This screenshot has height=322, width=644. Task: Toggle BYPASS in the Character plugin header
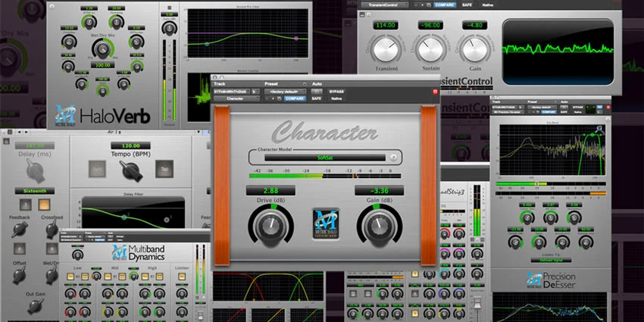[337, 92]
